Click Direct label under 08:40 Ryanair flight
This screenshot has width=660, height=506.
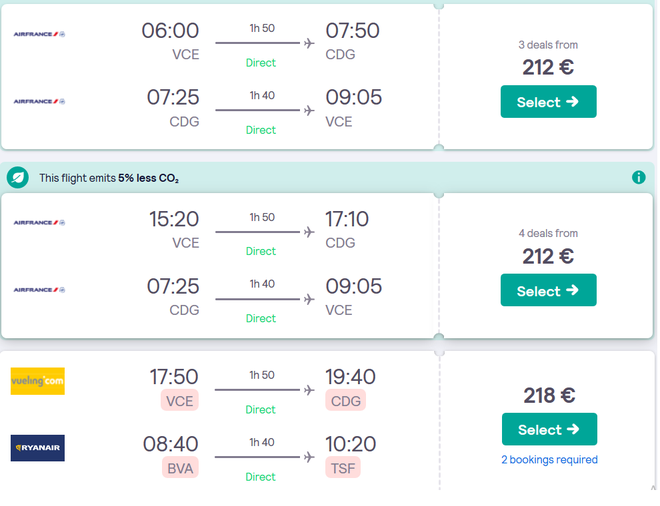pyautogui.click(x=261, y=477)
